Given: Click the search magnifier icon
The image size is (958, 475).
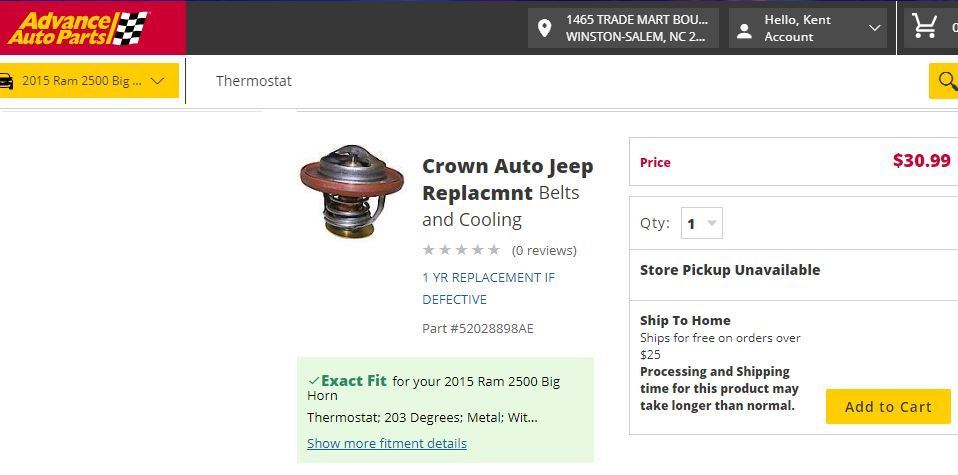Looking at the screenshot, I should tap(943, 81).
